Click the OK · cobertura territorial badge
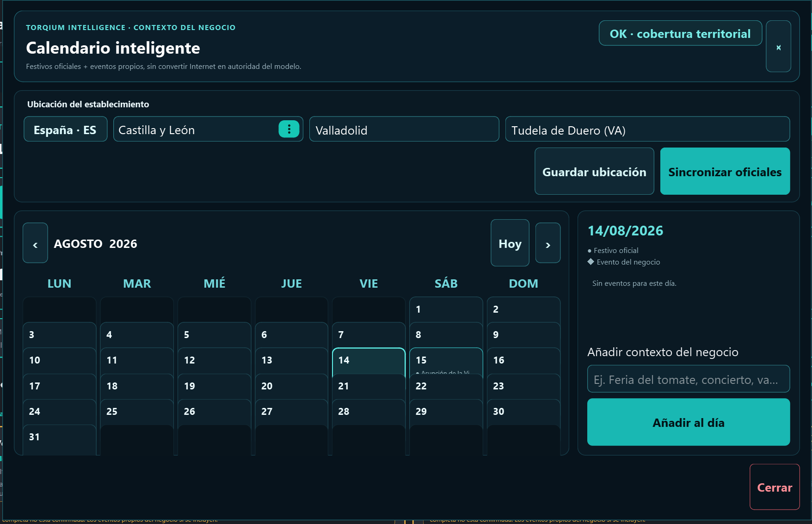 (680, 33)
